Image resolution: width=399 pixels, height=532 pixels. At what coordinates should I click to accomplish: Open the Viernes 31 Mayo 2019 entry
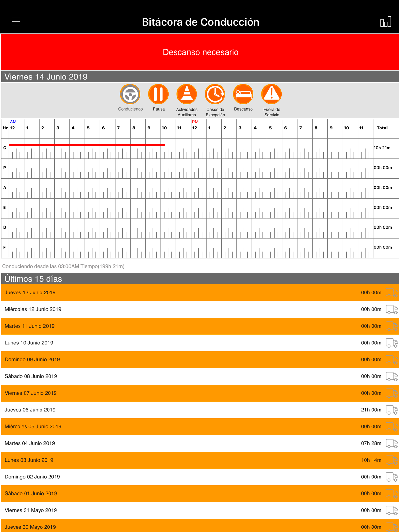pos(200,510)
